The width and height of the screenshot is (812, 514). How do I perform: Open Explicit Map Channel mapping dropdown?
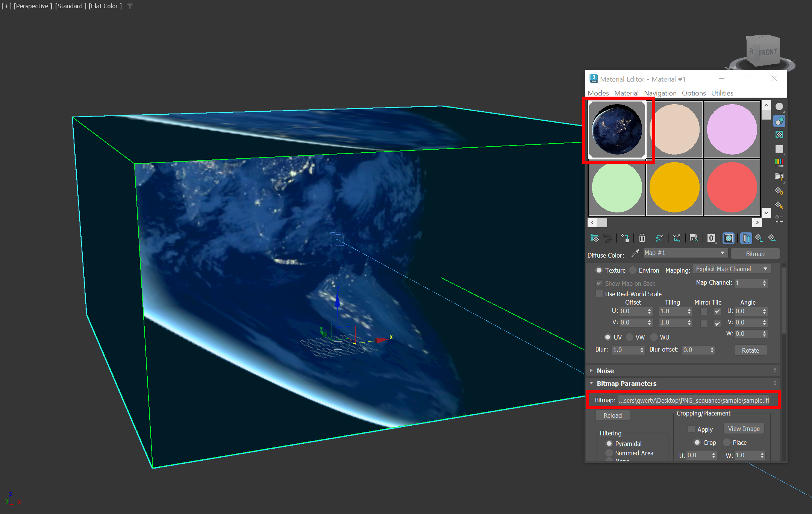tap(732, 269)
